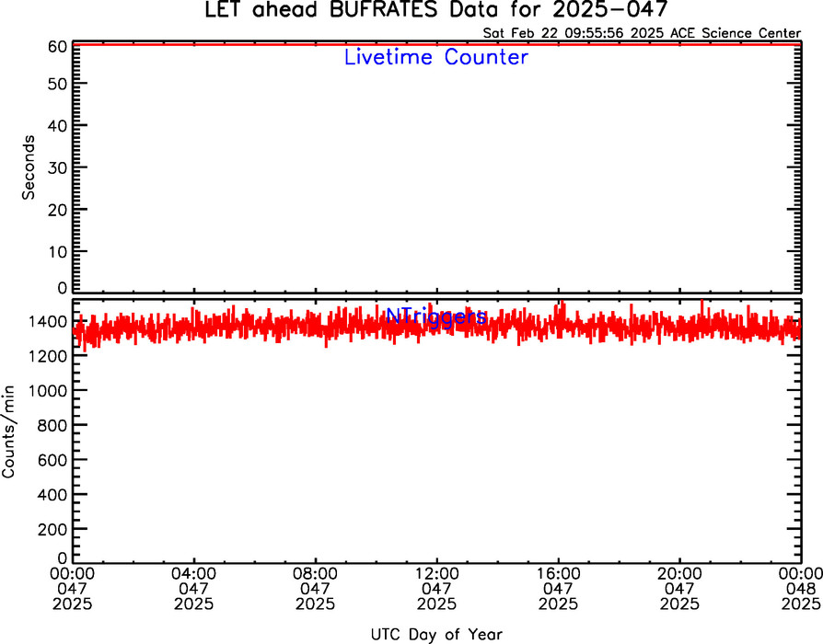Click the '1400' tick label on the Counts/min axis
This screenshot has height=644, width=823.
tap(48, 321)
